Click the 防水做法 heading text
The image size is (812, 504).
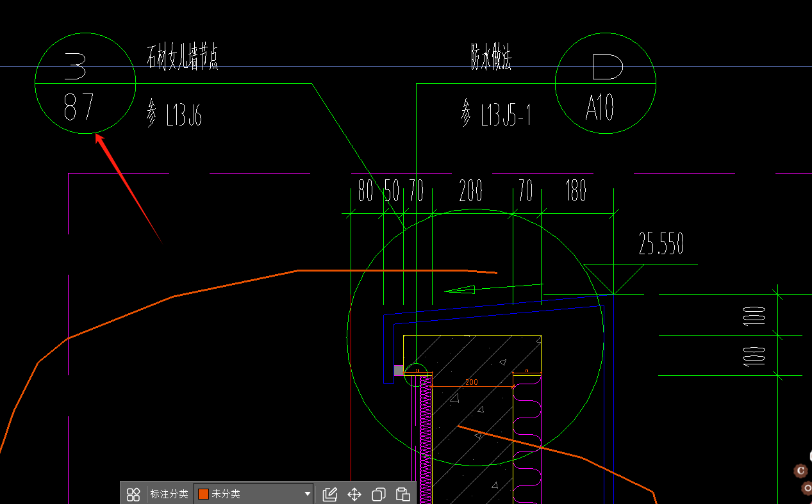tap(491, 57)
